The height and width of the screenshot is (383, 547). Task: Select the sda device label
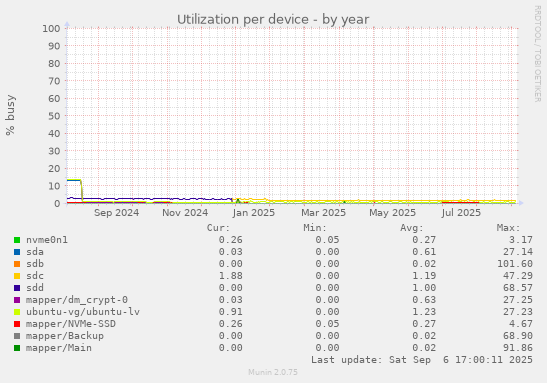tap(35, 252)
